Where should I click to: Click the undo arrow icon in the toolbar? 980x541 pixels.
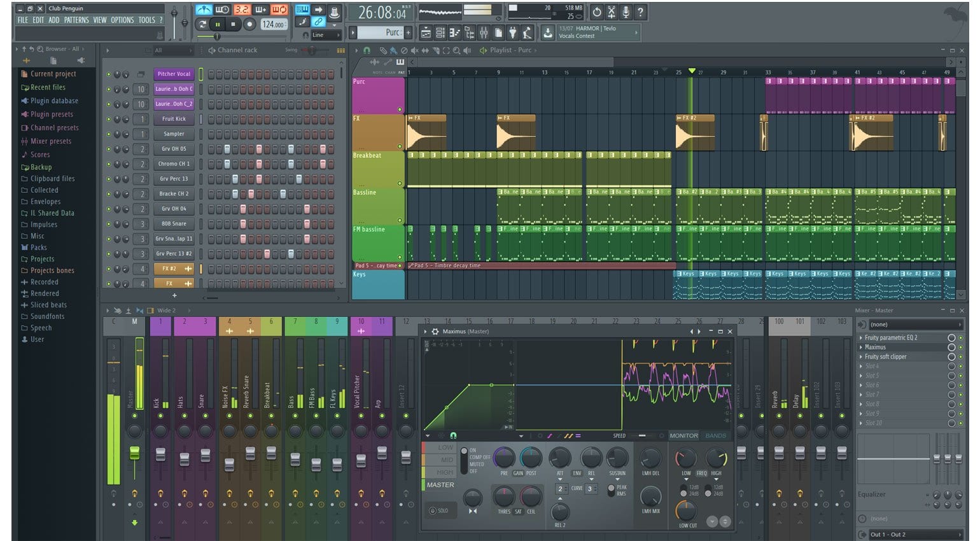pos(598,11)
